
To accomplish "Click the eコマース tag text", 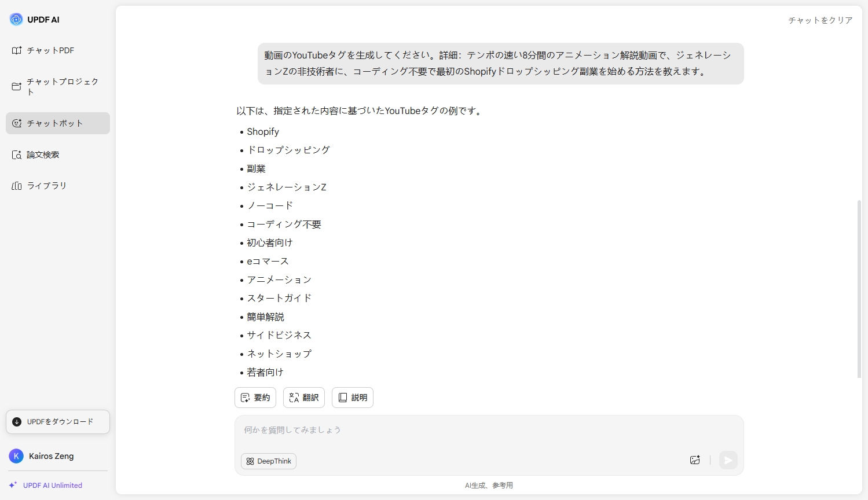I will tap(268, 261).
